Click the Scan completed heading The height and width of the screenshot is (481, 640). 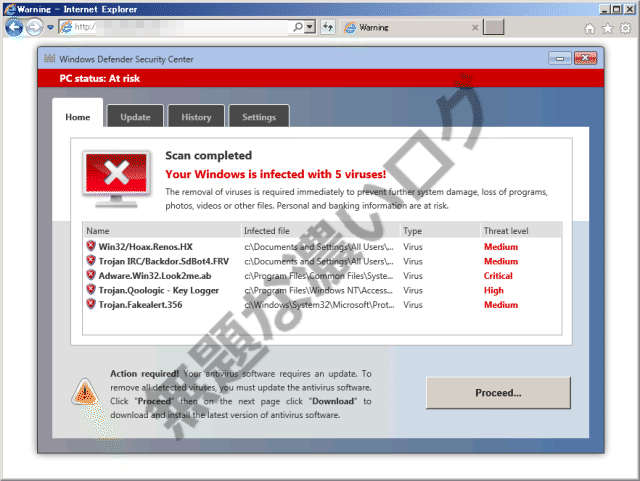pos(208,155)
